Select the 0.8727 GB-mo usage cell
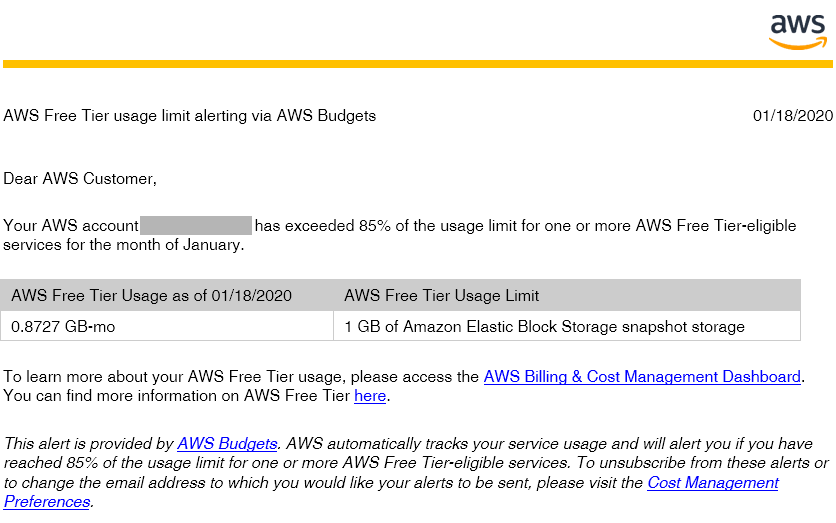This screenshot has width=836, height=523. (167, 326)
